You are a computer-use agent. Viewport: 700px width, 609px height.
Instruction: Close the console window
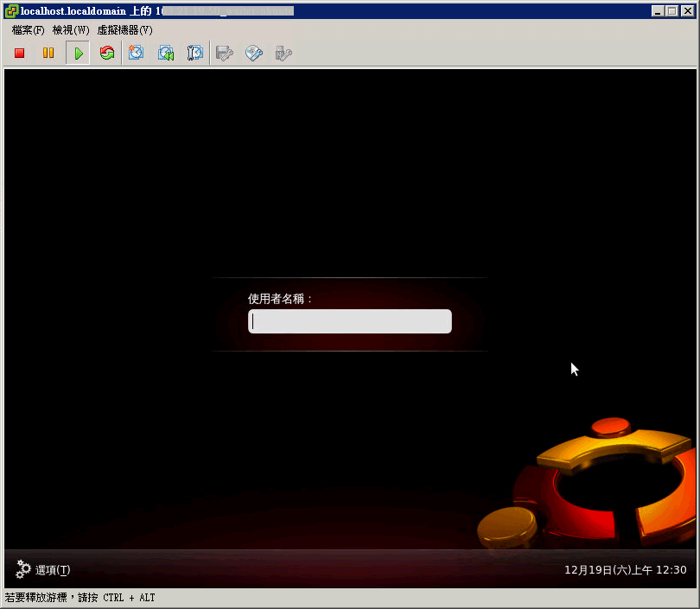click(x=688, y=10)
